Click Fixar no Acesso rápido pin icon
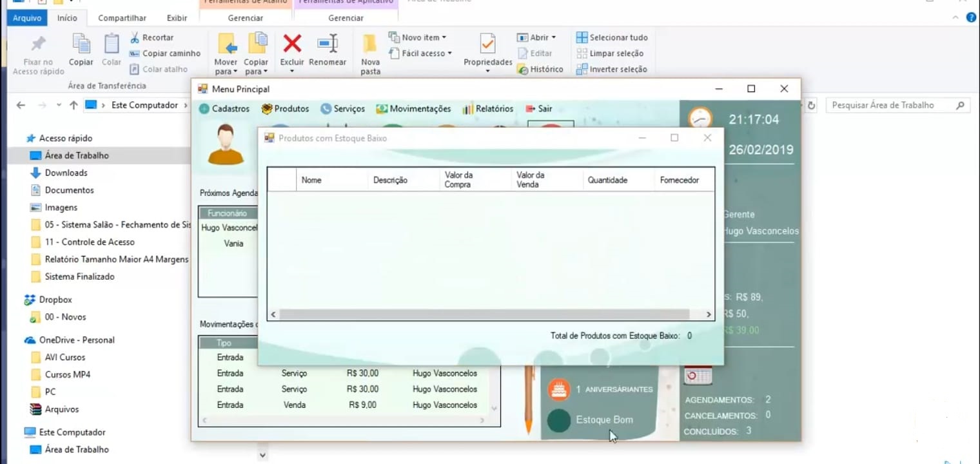The image size is (980, 464). [39, 44]
